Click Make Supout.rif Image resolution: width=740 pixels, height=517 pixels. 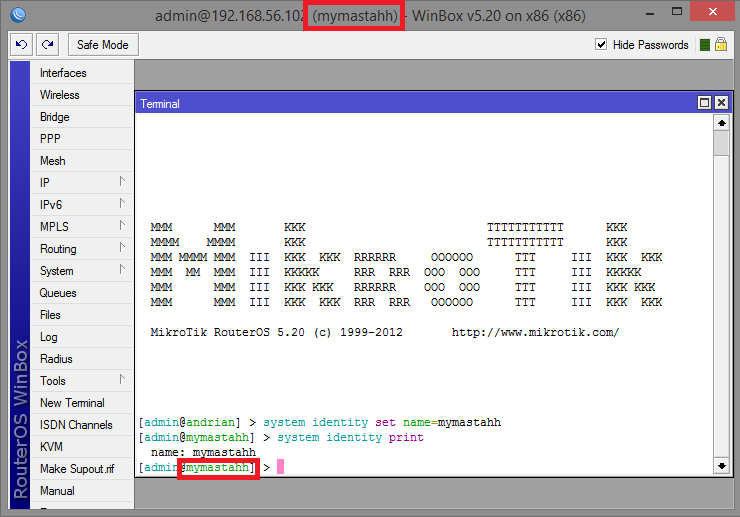point(82,469)
